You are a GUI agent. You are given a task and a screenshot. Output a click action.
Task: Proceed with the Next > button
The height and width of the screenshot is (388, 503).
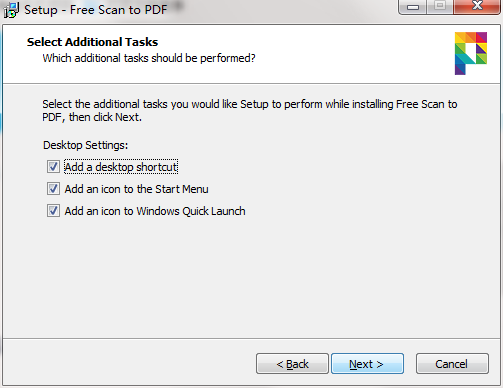pyautogui.click(x=367, y=364)
